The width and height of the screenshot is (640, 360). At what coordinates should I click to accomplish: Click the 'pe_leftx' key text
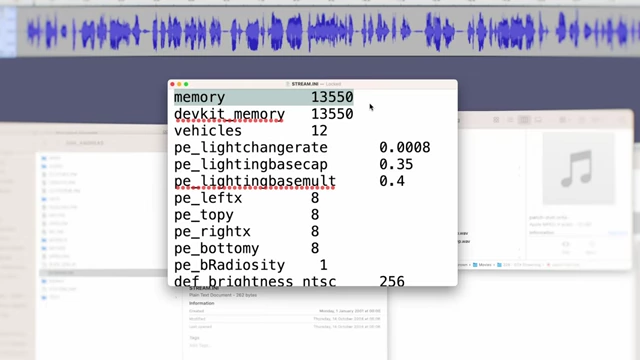pyautogui.click(x=208, y=198)
